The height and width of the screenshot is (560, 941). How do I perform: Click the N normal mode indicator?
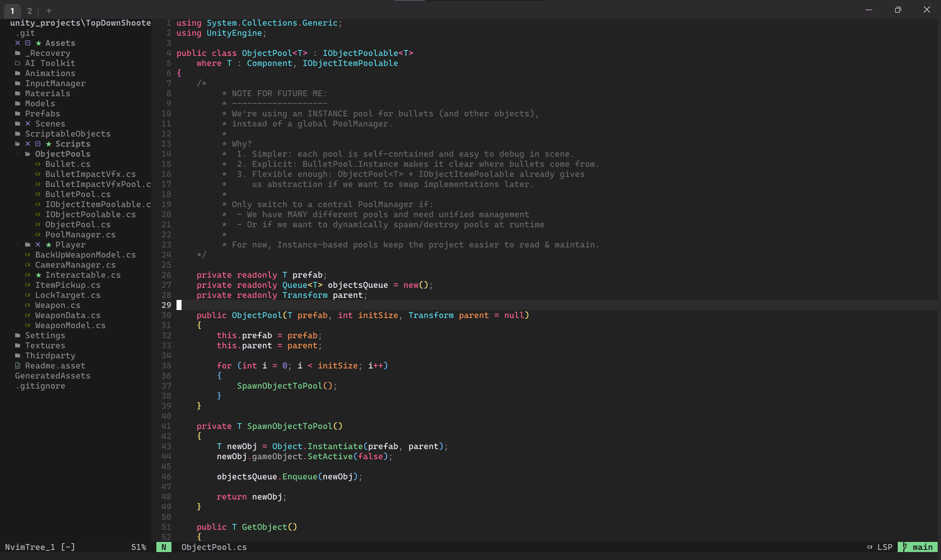pos(163,547)
